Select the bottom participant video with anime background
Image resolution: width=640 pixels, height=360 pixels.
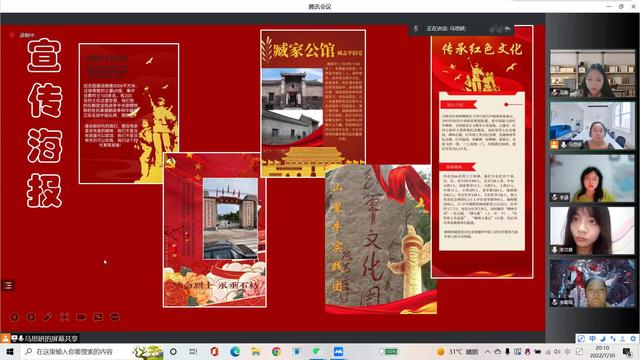pos(592,283)
